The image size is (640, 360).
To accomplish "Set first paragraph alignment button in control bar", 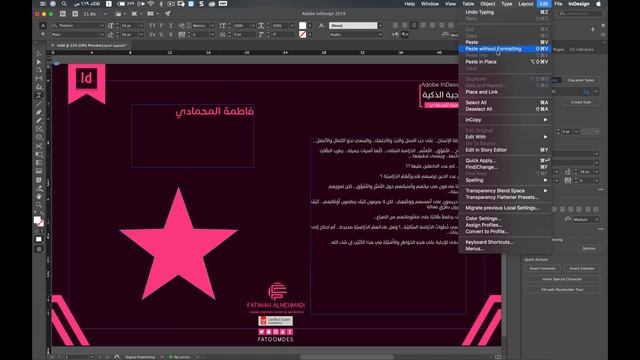I will click(x=395, y=25).
